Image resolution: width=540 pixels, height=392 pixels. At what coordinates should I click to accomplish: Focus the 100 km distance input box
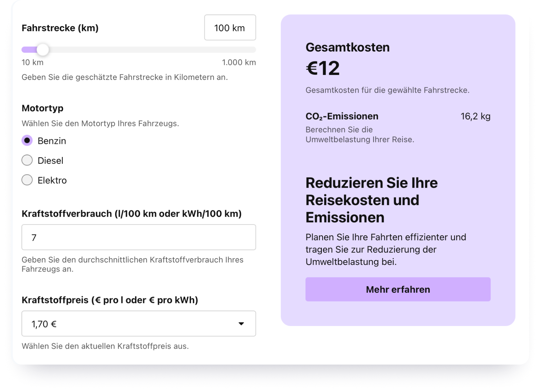[x=230, y=28]
